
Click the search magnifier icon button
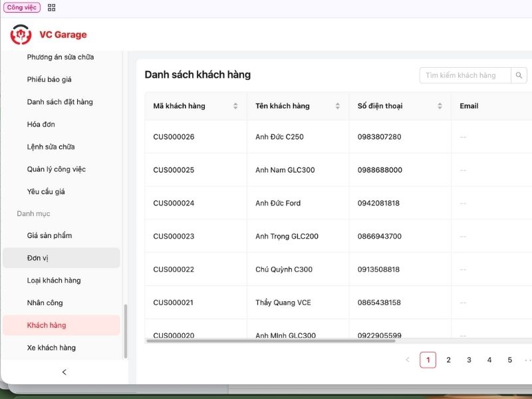519,75
